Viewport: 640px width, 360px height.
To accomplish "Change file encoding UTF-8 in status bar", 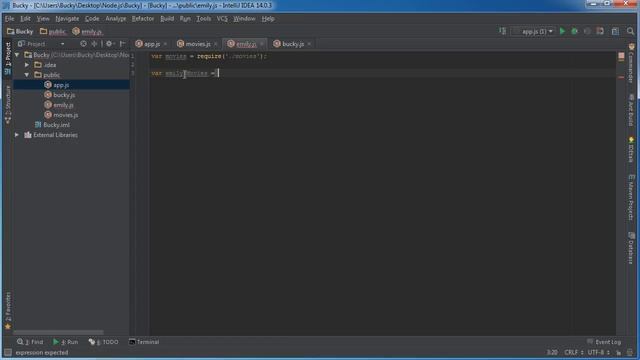I will [599, 353].
